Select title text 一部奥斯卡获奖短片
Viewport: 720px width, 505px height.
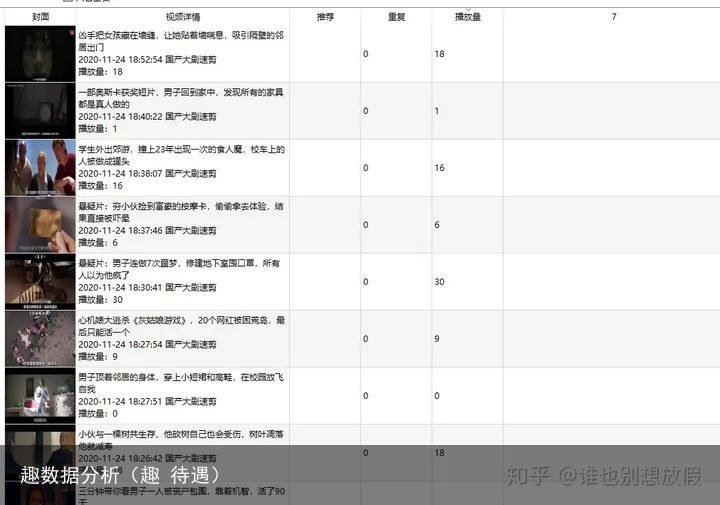coord(118,92)
